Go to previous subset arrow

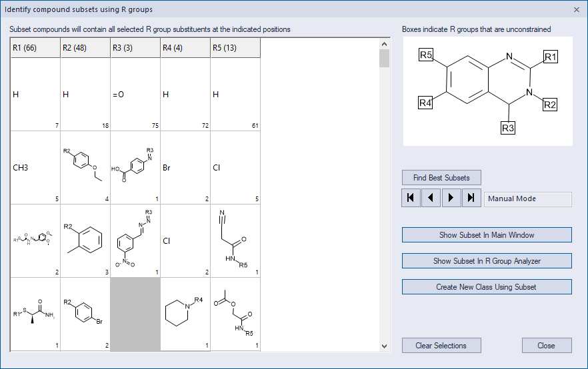[431, 198]
